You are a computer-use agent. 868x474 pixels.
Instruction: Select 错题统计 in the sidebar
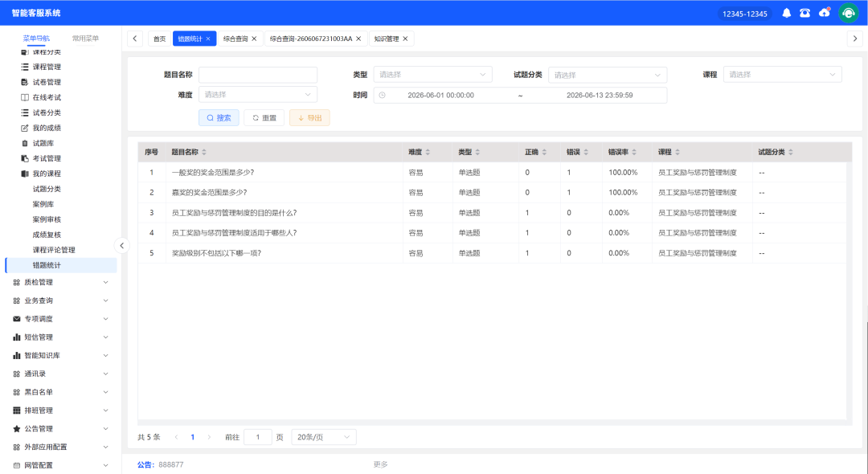[61, 265]
